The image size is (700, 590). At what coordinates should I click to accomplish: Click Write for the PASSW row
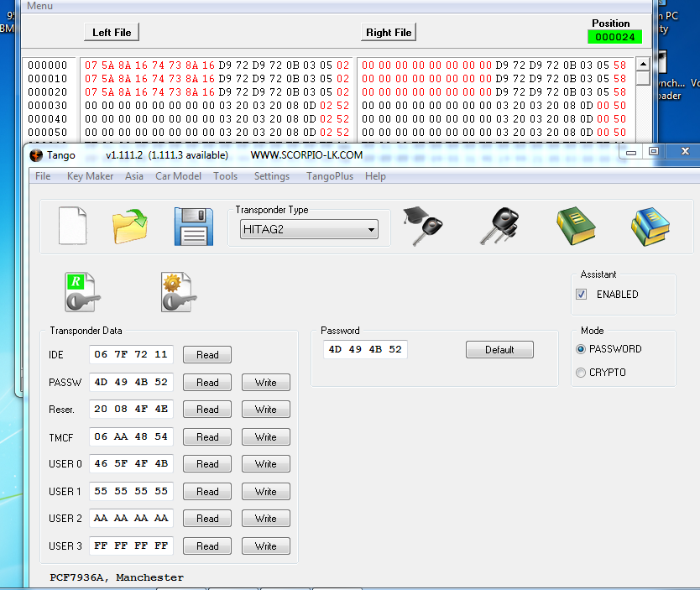coord(265,383)
